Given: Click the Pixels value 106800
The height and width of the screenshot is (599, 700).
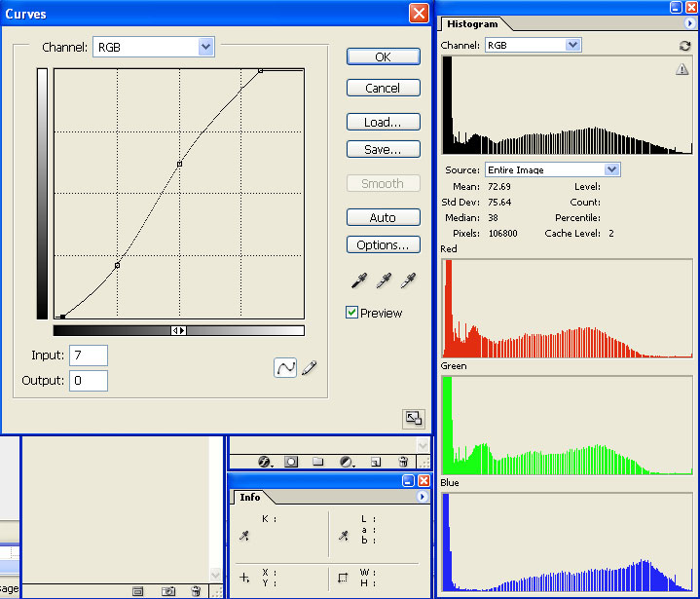Looking at the screenshot, I should (503, 234).
